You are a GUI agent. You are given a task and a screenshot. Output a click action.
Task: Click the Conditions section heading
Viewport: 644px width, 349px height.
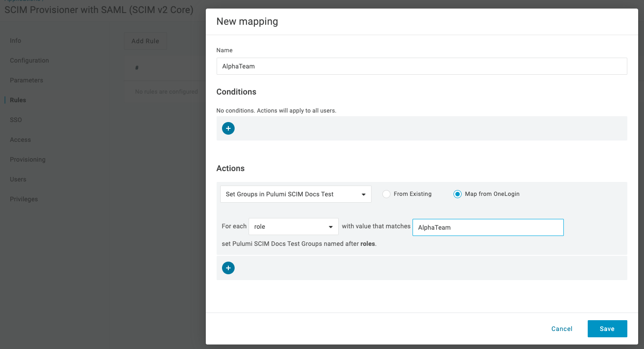tap(236, 92)
